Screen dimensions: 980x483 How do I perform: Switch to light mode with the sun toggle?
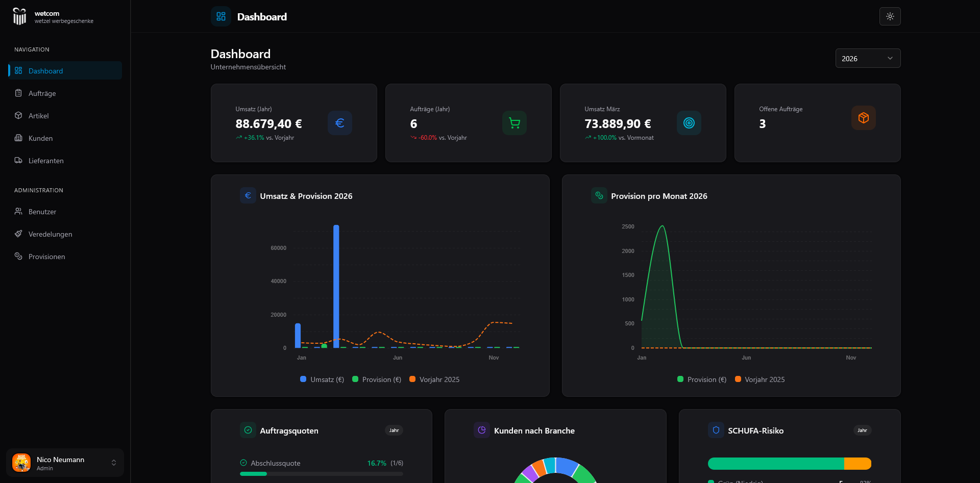tap(890, 16)
